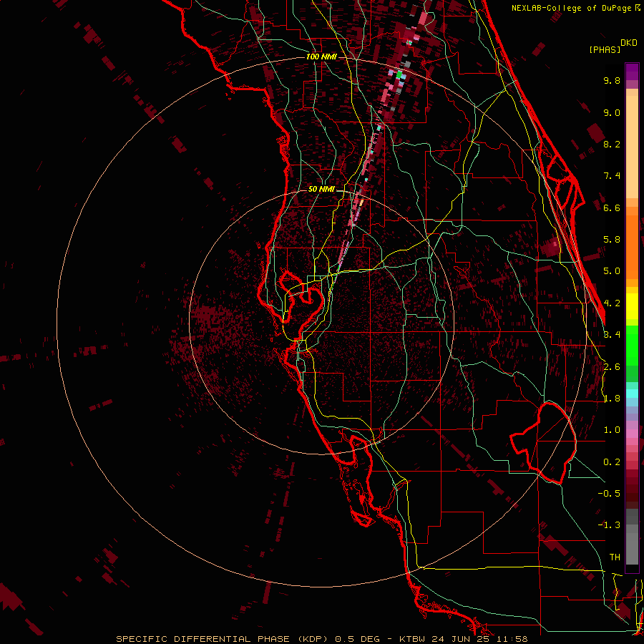Image resolution: width=644 pixels, height=644 pixels.
Task: Click the green echo pixel near 100 NMI ring
Action: (399, 74)
